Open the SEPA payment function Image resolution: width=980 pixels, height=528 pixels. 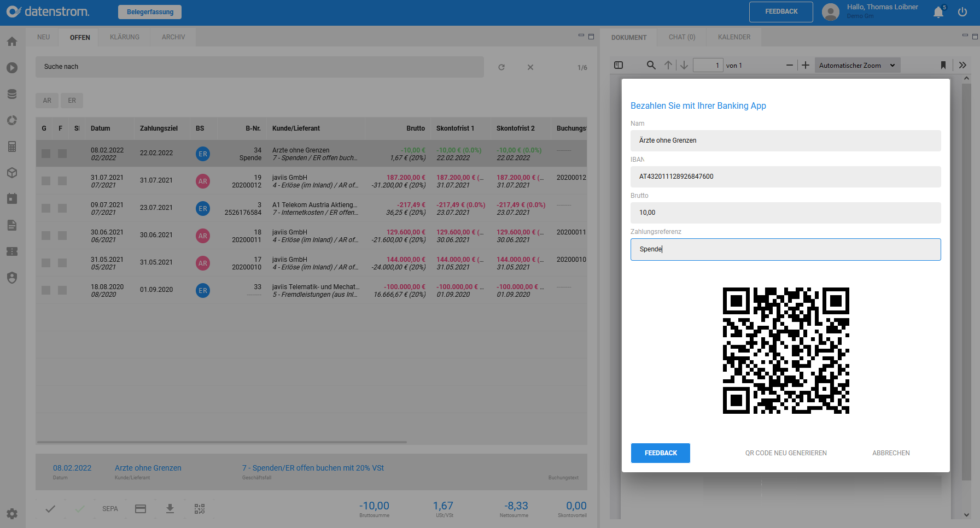(x=110, y=508)
